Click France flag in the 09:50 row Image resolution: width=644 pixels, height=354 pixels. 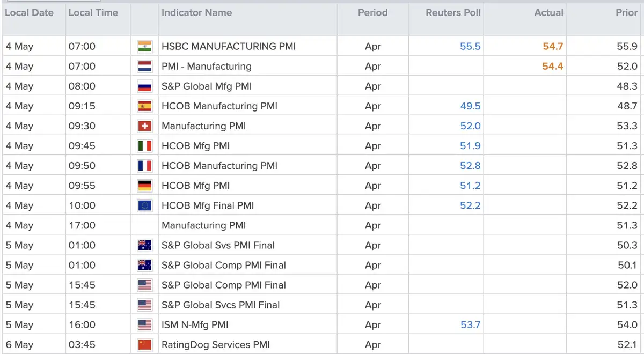(x=145, y=166)
